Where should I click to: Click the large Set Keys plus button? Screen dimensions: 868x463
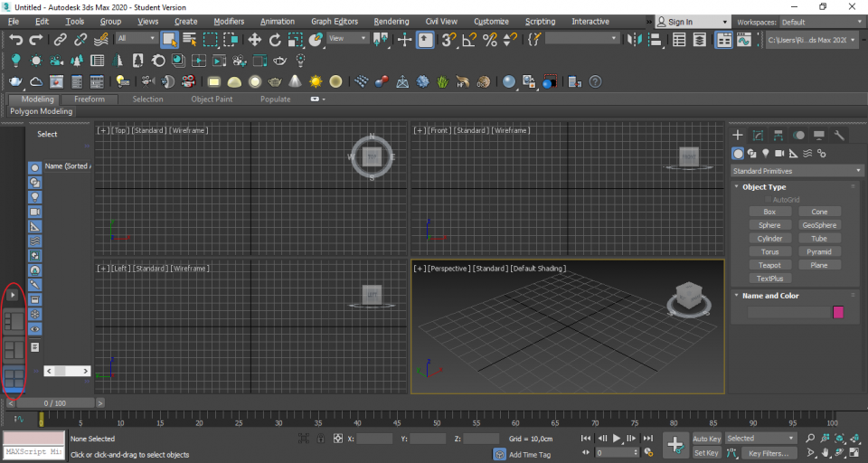[675, 445]
